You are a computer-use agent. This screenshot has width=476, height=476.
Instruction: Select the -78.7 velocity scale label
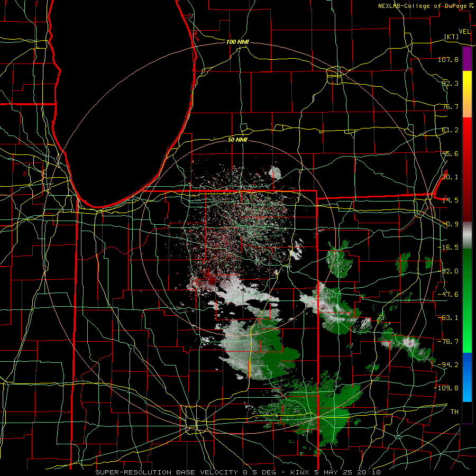click(448, 342)
